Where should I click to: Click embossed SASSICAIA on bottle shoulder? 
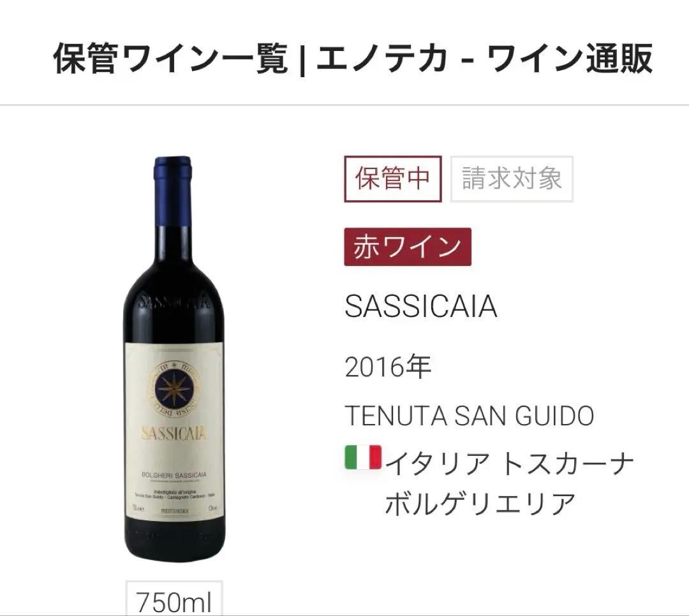coord(173,303)
